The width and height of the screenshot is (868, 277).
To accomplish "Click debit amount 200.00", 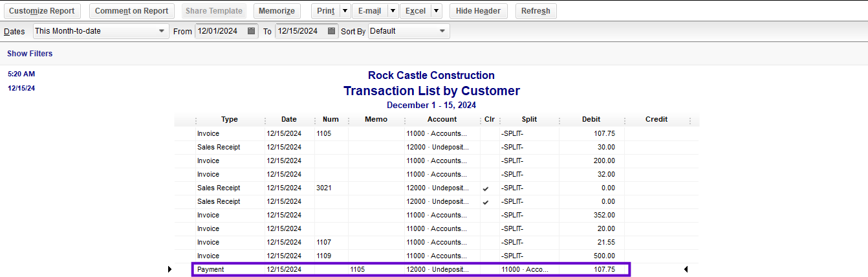I will tap(604, 161).
